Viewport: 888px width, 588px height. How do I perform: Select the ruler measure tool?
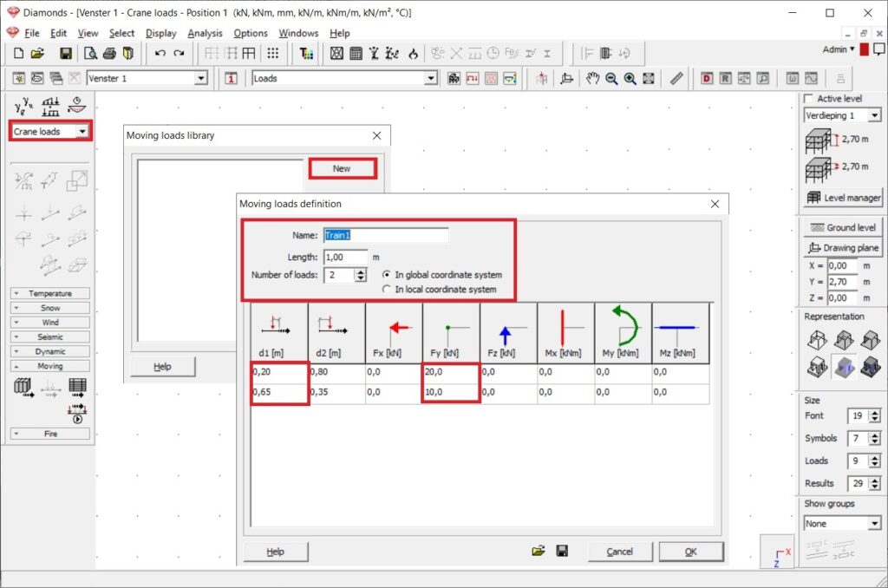[x=676, y=78]
